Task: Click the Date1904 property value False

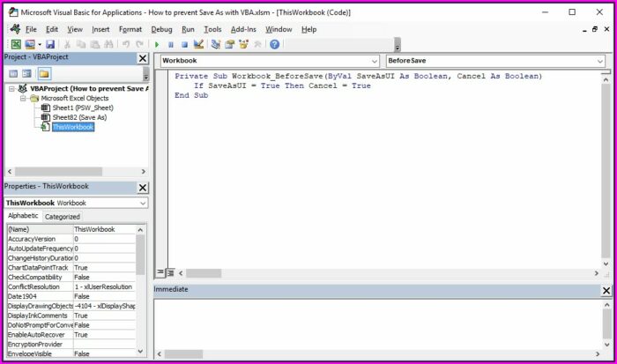Action: pyautogui.click(x=104, y=296)
